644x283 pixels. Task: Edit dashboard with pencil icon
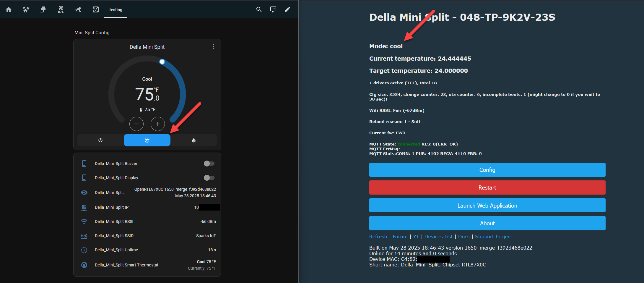pyautogui.click(x=287, y=9)
